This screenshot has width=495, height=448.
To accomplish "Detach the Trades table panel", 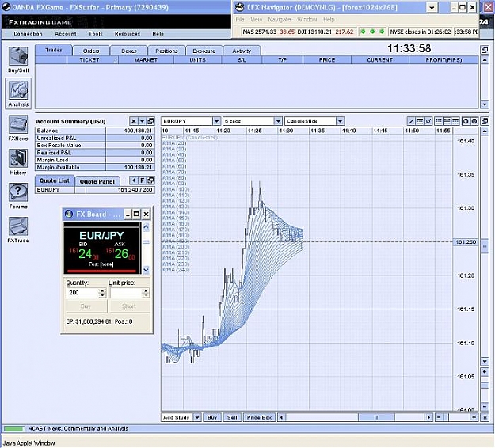I will click(485, 50).
